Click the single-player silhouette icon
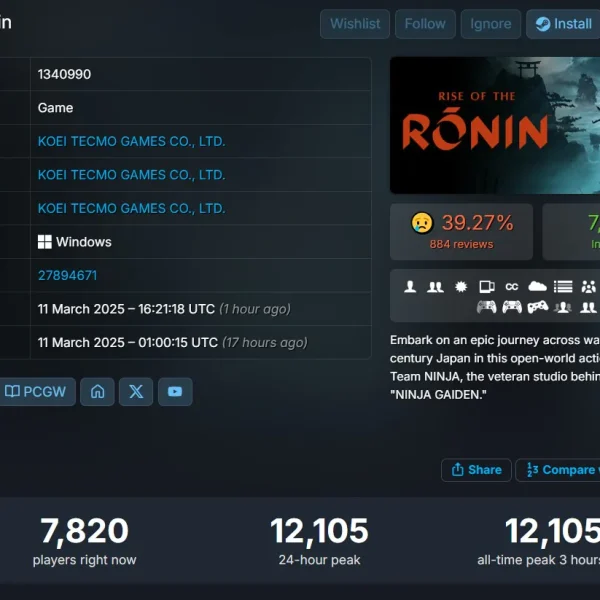The height and width of the screenshot is (600, 600). click(410, 286)
